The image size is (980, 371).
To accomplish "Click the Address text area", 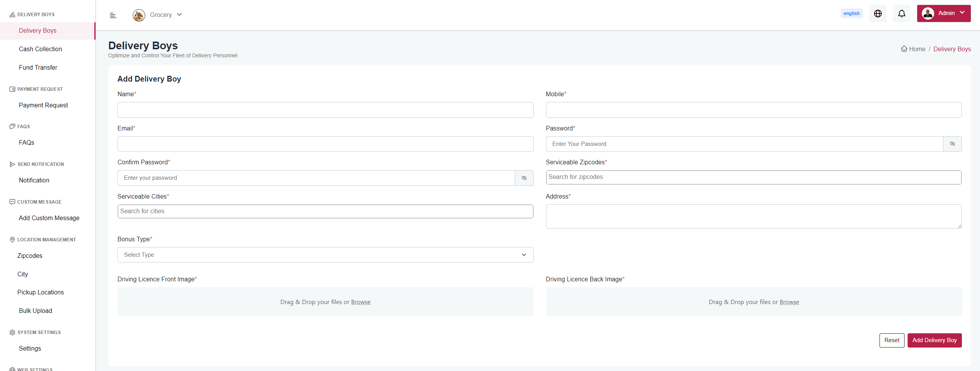I will (753, 216).
